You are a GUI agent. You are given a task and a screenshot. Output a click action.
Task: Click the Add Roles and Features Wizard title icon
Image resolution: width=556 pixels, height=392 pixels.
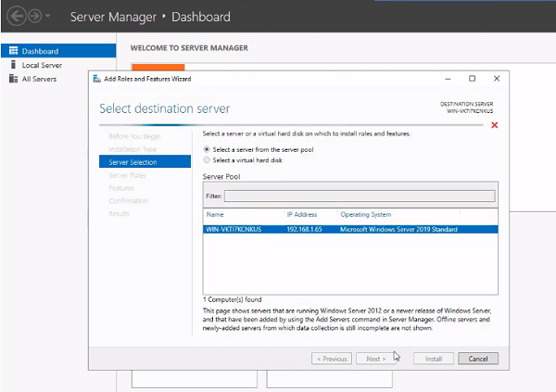point(96,79)
